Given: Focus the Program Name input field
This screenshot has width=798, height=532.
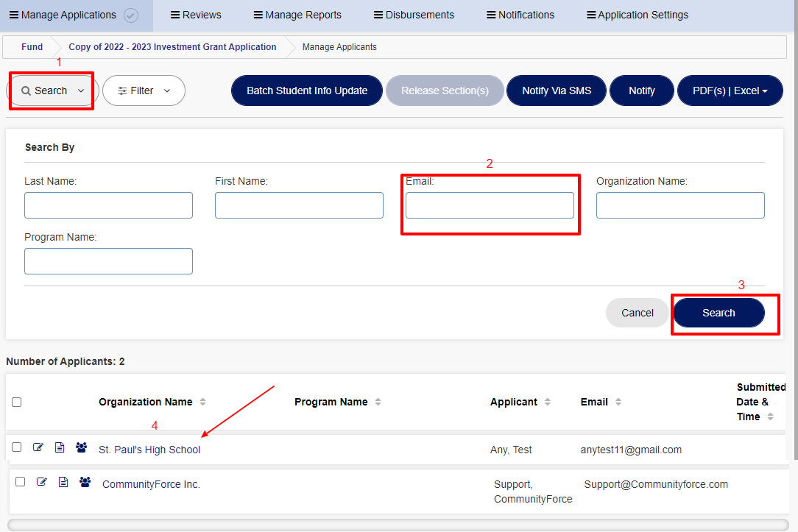Looking at the screenshot, I should tap(108, 261).
